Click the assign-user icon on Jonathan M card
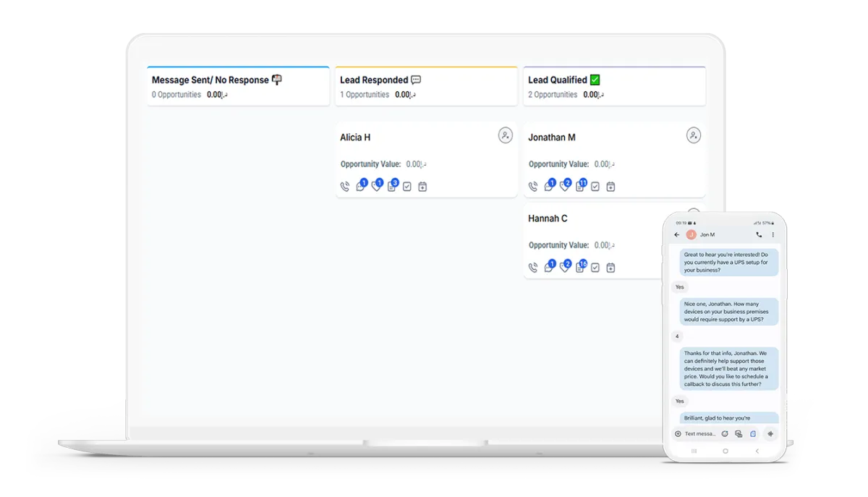The width and height of the screenshot is (868, 497). click(694, 135)
